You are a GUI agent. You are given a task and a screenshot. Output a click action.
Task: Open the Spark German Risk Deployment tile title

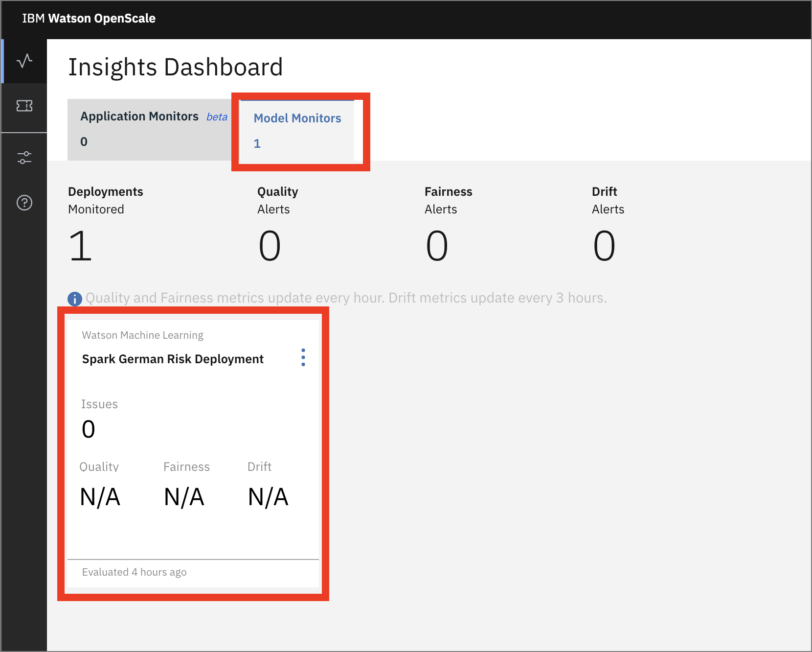[x=173, y=359]
